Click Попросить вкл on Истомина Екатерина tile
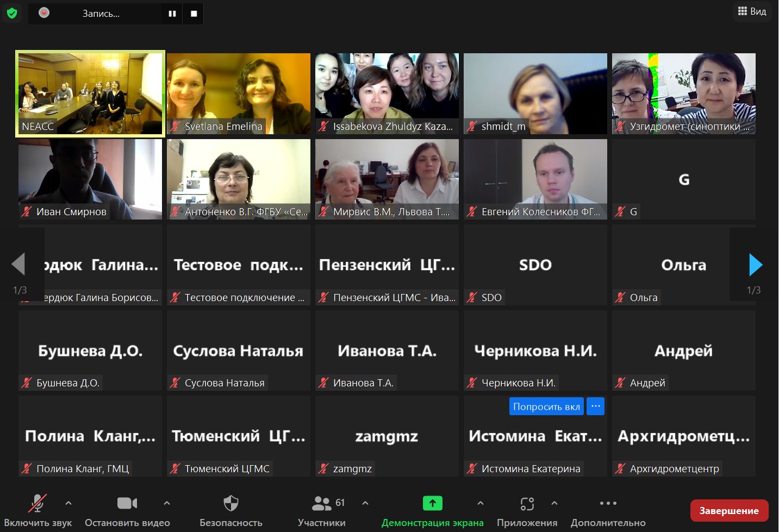Screen dimensions: 779x532 point(546,406)
